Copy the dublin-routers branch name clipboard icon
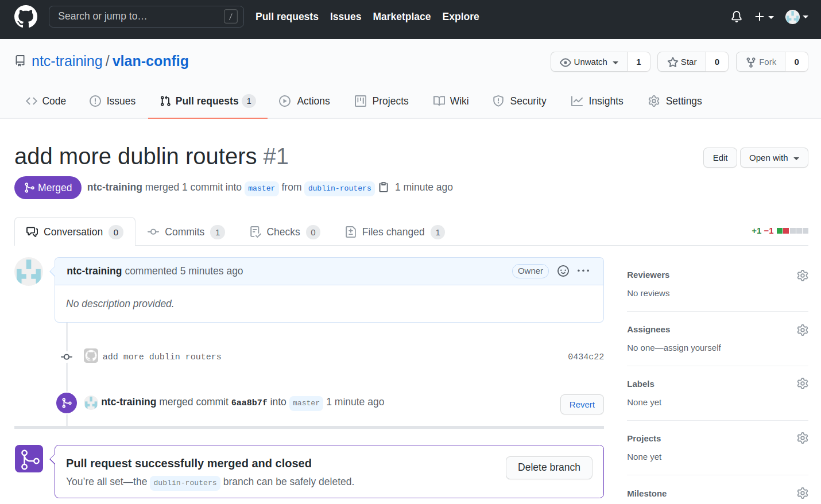Screen dimensions: 821x504 384,187
